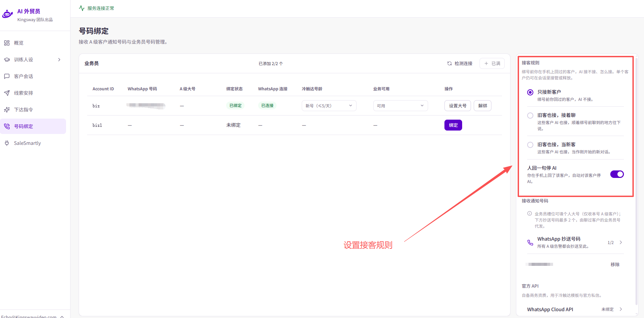Expand the account menu at bottom left

62,316
